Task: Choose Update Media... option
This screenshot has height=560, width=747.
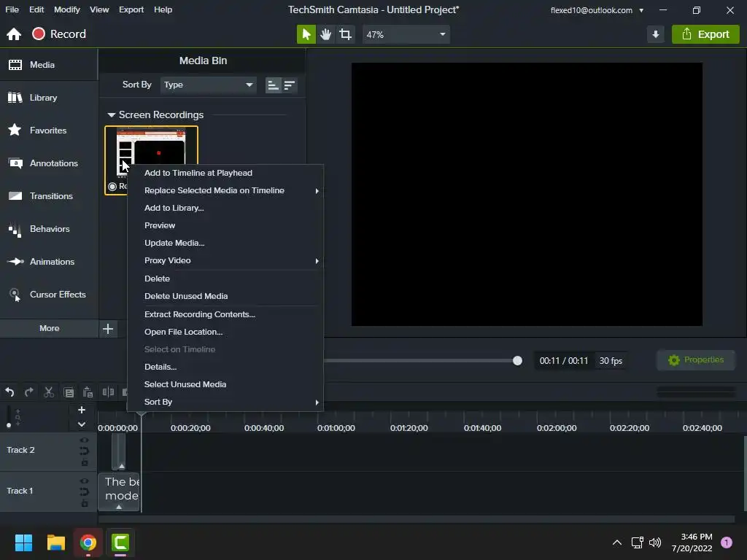Action: point(225,243)
